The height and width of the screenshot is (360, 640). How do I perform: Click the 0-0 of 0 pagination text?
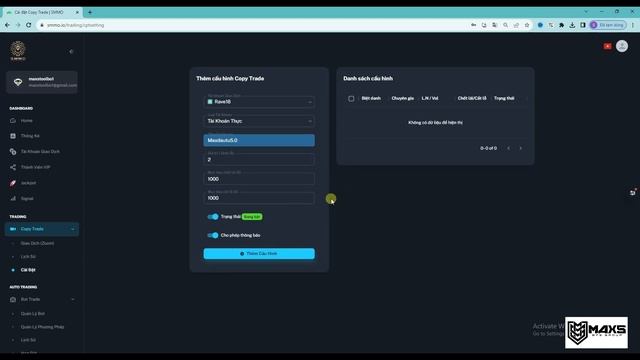[488, 148]
